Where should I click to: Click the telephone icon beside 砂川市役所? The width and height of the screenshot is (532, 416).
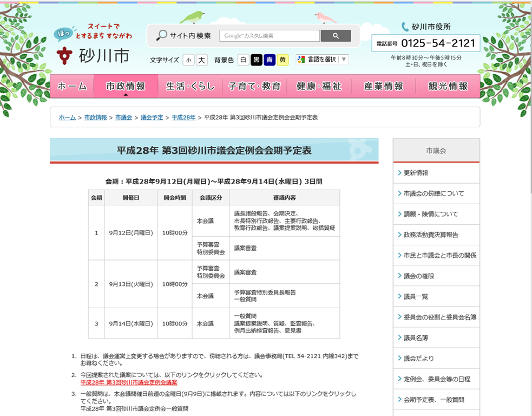point(405,27)
